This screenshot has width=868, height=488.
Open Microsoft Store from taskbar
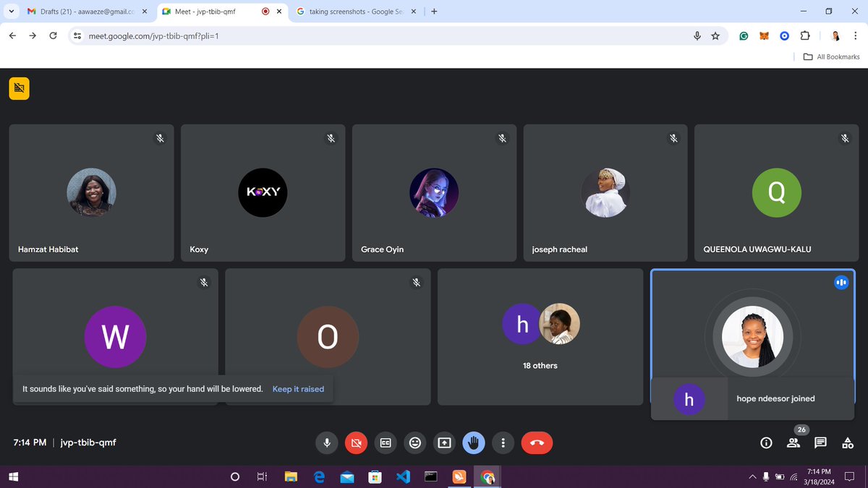pyautogui.click(x=375, y=477)
